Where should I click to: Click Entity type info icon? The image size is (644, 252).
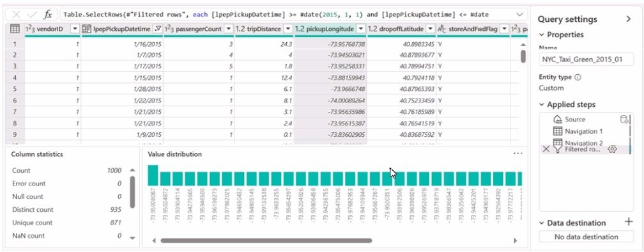pyautogui.click(x=578, y=77)
